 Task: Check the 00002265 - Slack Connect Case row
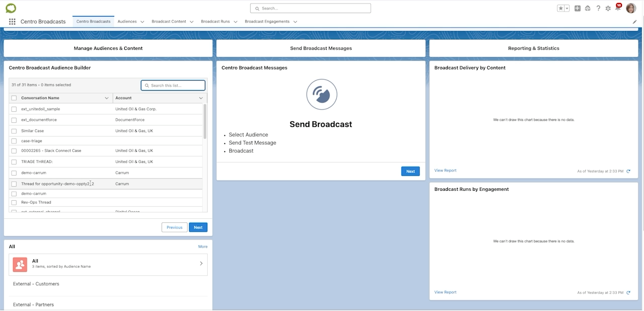click(x=14, y=151)
